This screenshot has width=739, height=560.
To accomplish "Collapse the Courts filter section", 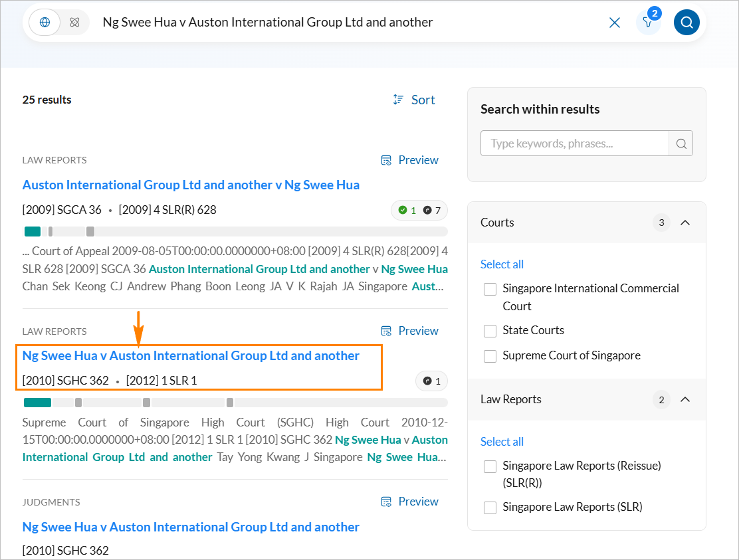I will (x=685, y=223).
